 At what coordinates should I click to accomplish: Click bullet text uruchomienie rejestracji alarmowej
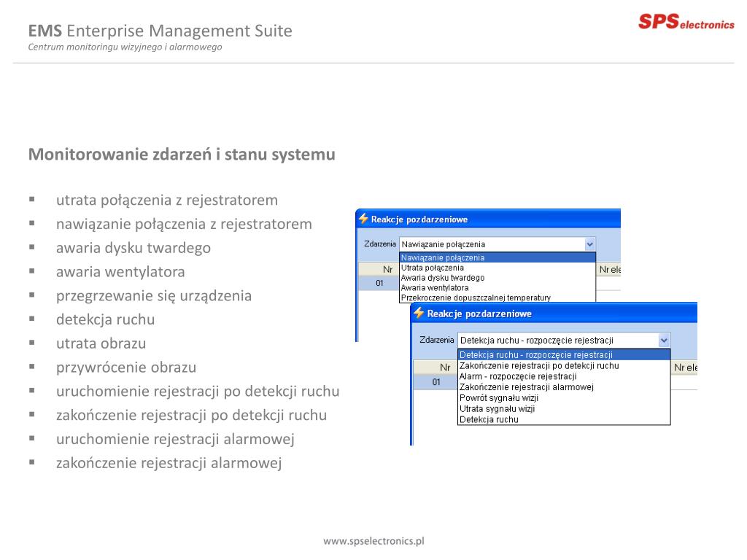pos(175,439)
